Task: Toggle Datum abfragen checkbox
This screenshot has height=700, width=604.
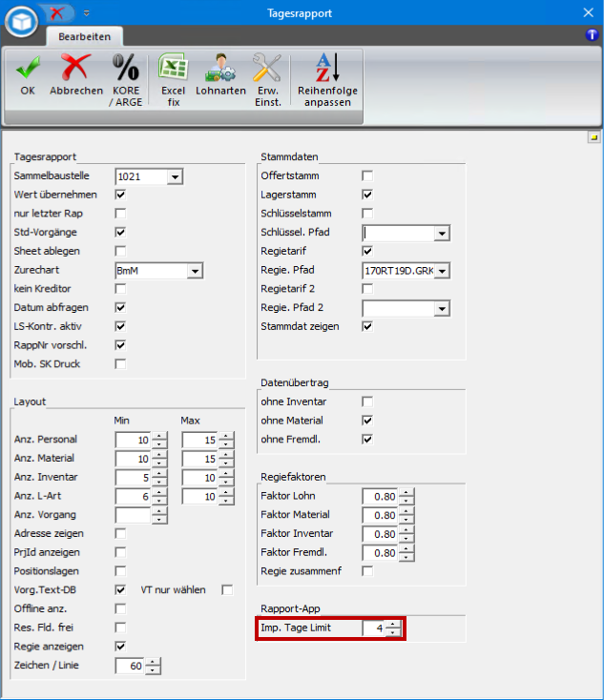Action: click(120, 308)
